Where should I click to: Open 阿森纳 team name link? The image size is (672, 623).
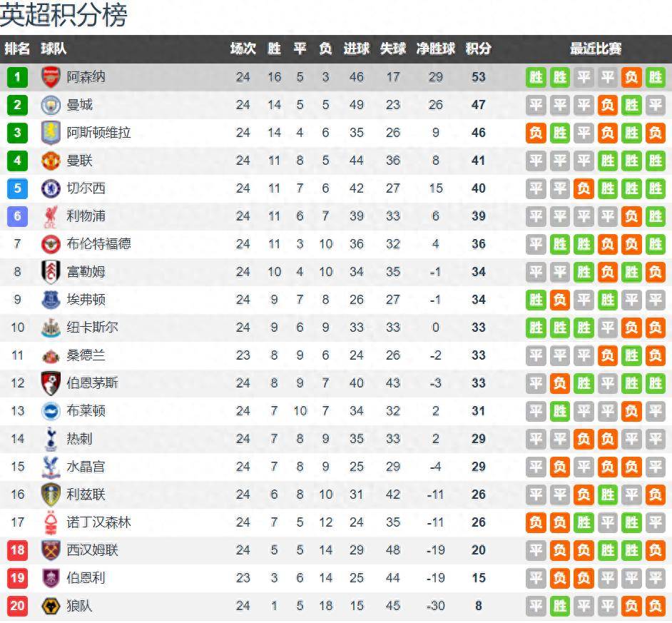[x=86, y=77]
